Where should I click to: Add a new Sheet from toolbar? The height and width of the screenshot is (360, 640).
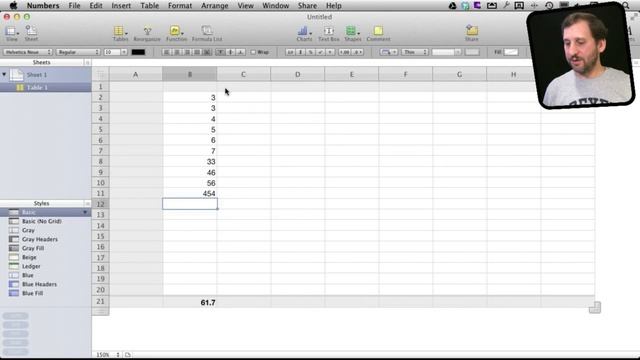[x=31, y=33]
